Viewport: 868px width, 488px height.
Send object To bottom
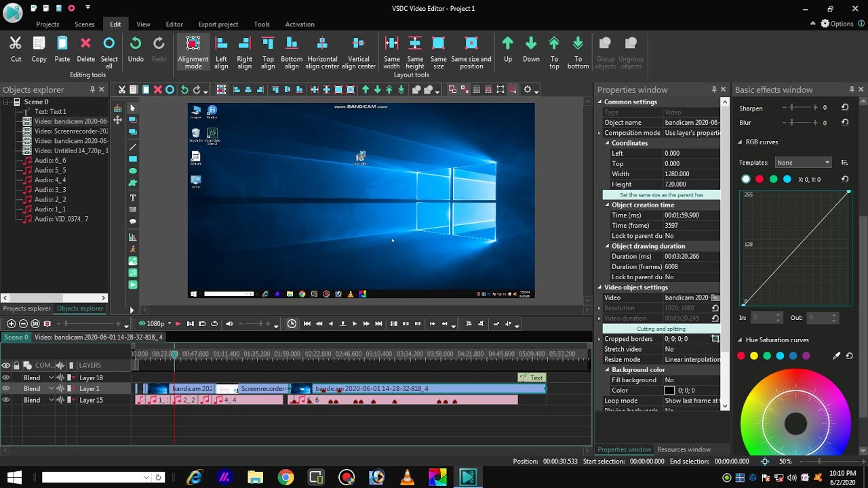[578, 52]
